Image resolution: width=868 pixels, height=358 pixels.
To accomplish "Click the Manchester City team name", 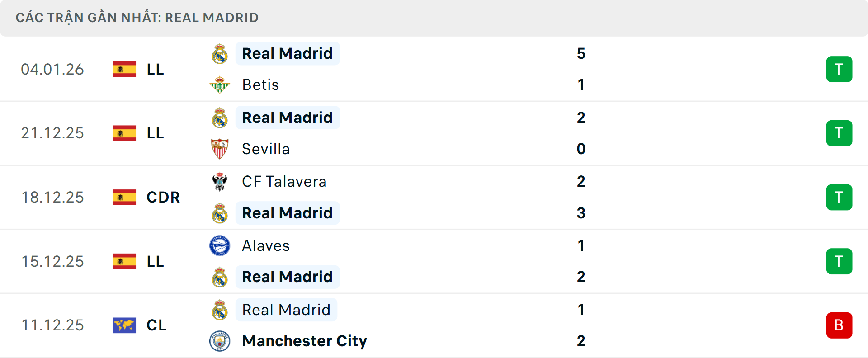I will click(304, 341).
